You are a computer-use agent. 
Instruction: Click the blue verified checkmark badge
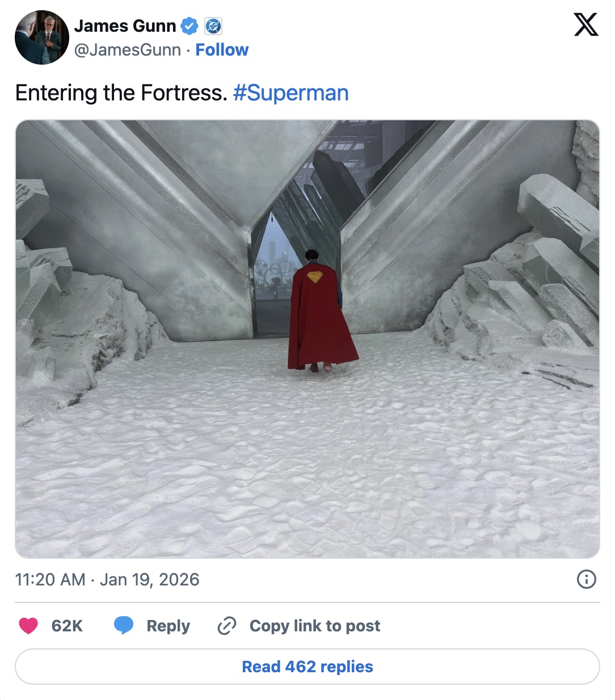189,26
